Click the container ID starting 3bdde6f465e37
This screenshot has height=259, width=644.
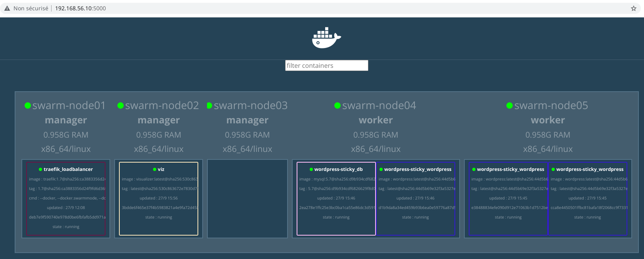click(160, 208)
